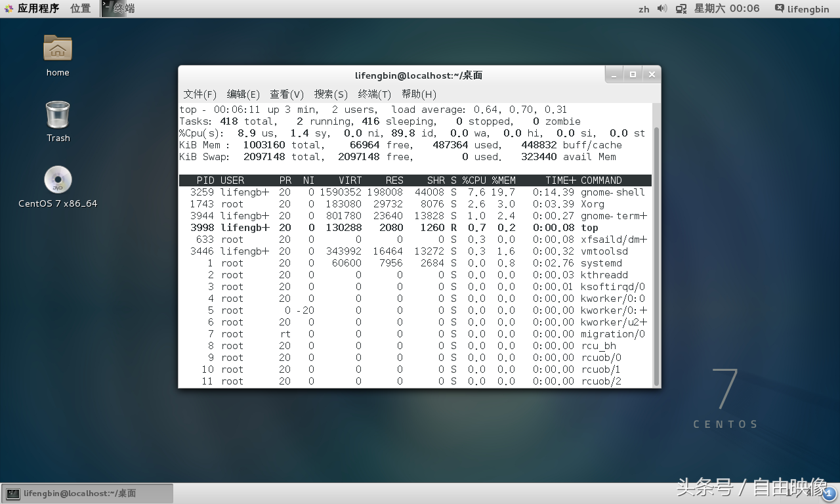
Task: Open the 应用程序 applications menu
Action: point(31,9)
